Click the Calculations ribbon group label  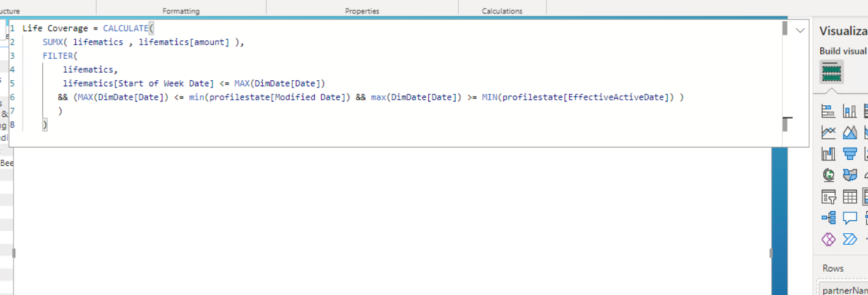(x=502, y=11)
